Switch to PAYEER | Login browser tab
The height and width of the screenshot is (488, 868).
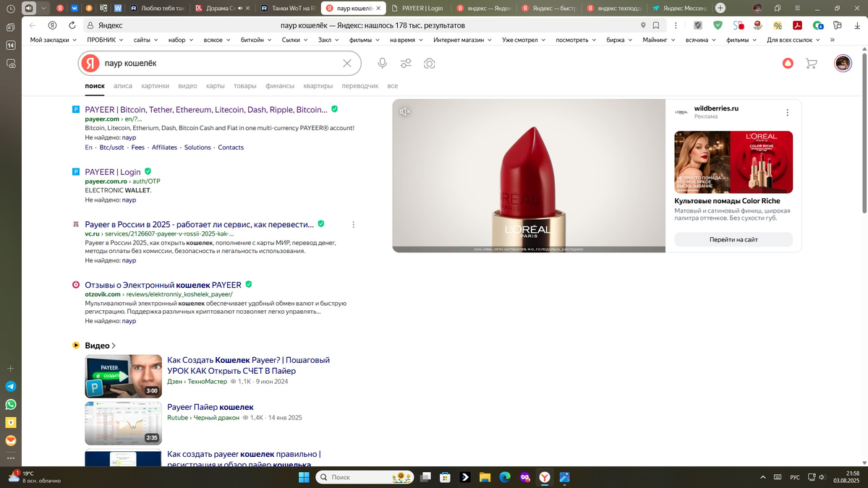(417, 8)
